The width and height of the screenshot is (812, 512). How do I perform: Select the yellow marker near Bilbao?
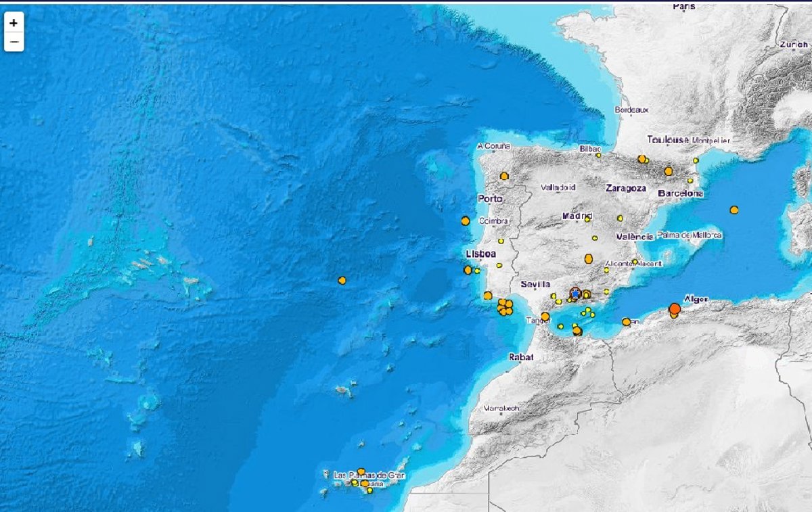pyautogui.click(x=597, y=154)
